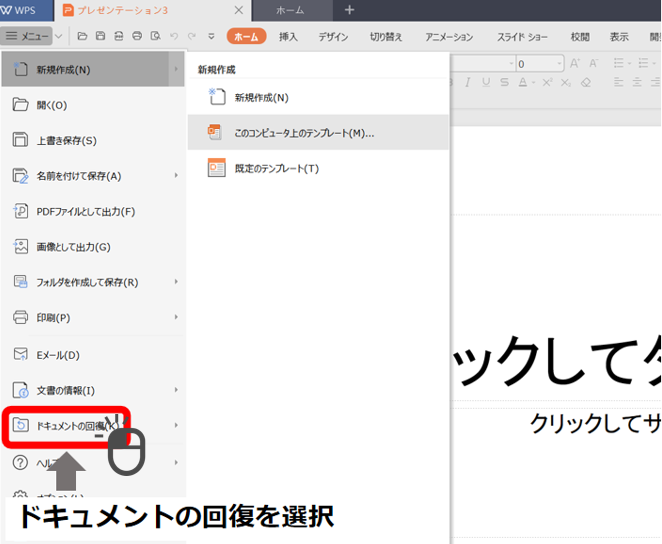Click the font color A icon
The width and height of the screenshot is (662, 544).
(523, 82)
